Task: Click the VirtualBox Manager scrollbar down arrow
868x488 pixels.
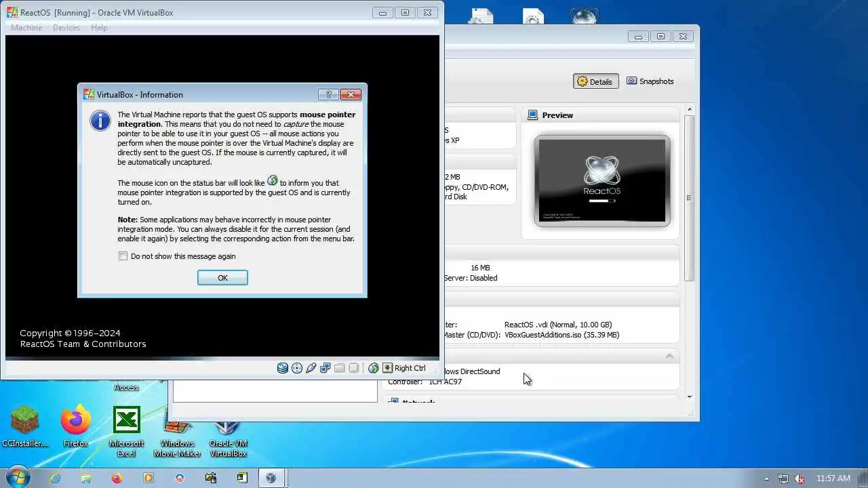Action: 690,396
